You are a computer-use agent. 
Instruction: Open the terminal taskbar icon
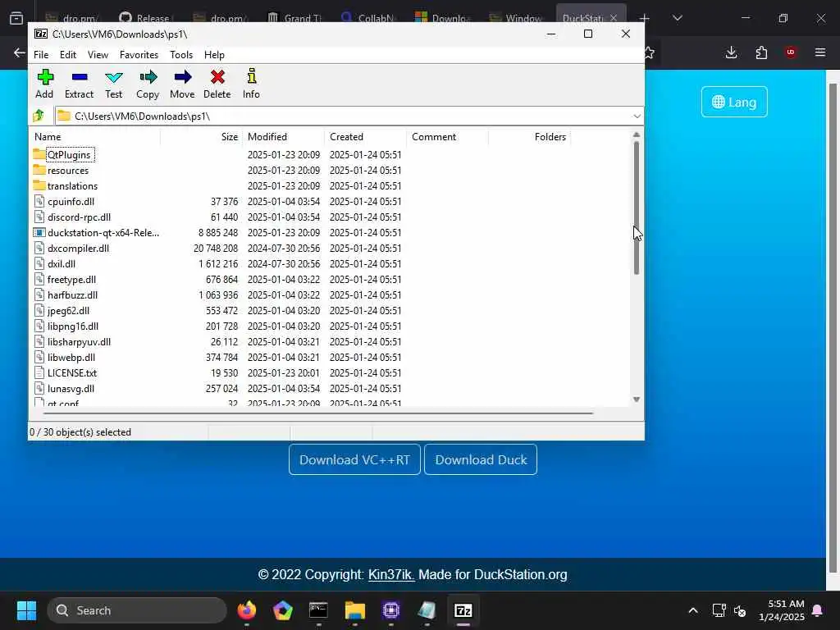tap(319, 610)
